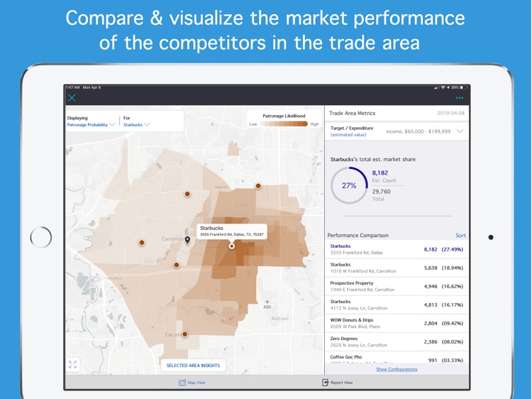Close the view with the X icon

pyautogui.click(x=72, y=98)
